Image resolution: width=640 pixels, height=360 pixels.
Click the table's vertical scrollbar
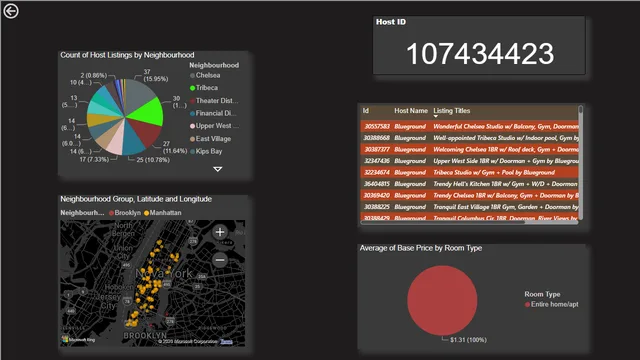point(581,162)
